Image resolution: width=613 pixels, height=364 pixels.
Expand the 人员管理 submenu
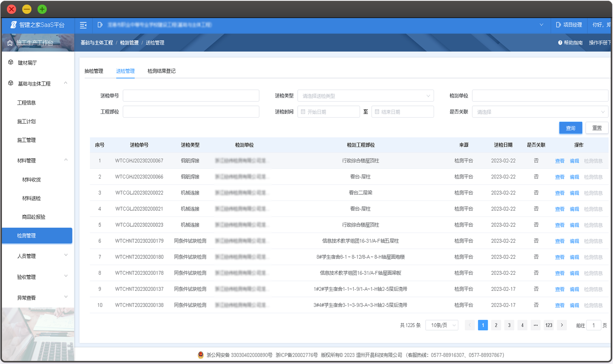(66, 255)
